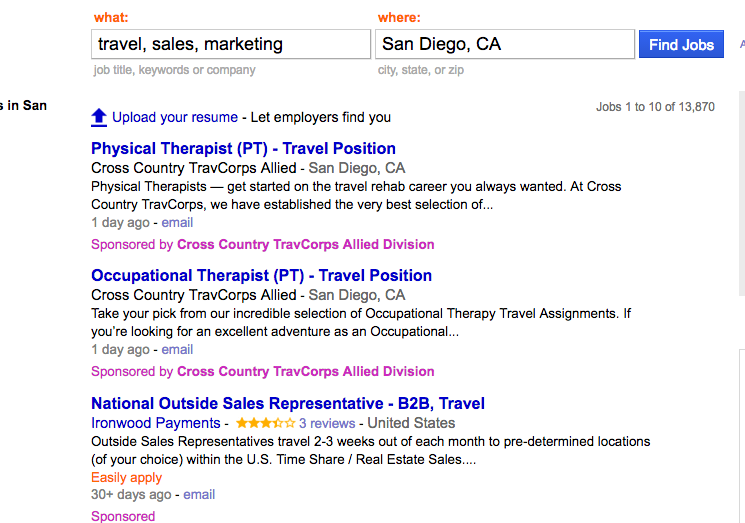The image size is (745, 523).
Task: Click the Jobs 1 to 10 count text
Action: (655, 107)
